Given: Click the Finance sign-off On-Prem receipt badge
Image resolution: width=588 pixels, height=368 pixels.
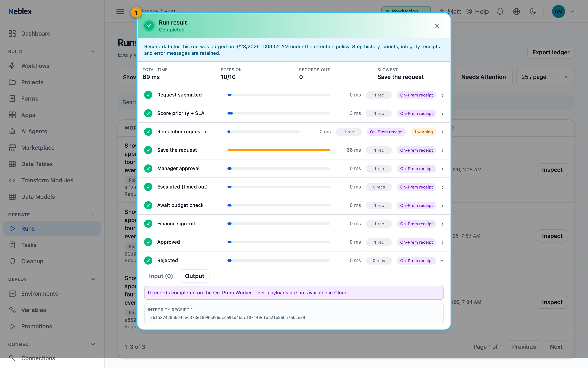Looking at the screenshot, I should pos(416,224).
